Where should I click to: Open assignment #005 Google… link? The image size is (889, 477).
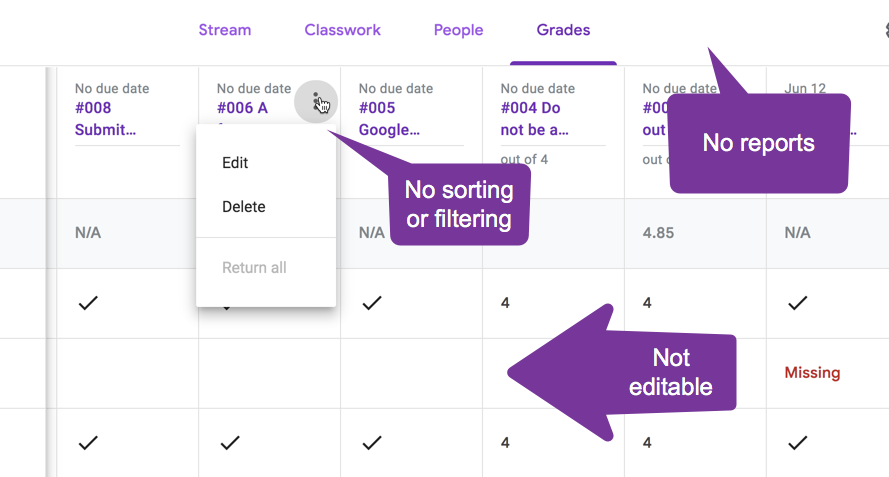389,119
